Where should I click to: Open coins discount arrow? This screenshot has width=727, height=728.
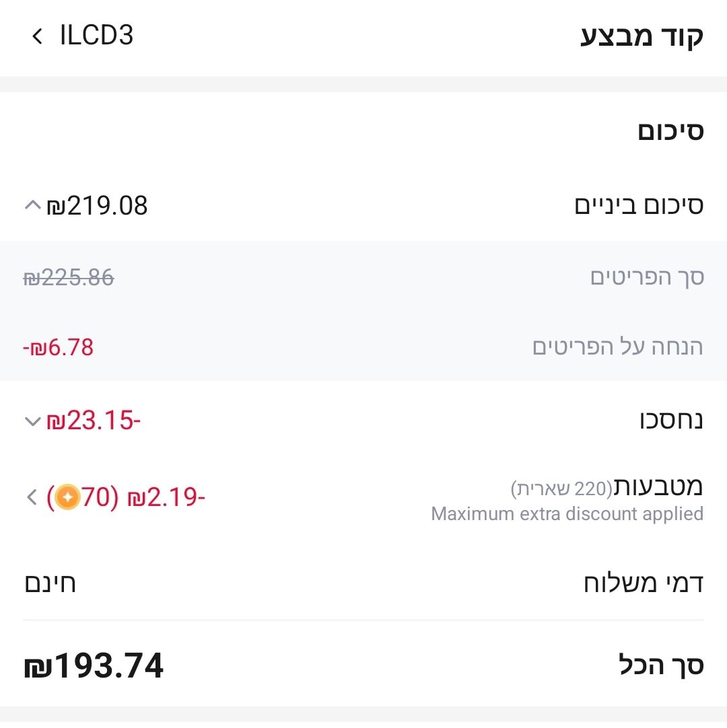click(32, 497)
